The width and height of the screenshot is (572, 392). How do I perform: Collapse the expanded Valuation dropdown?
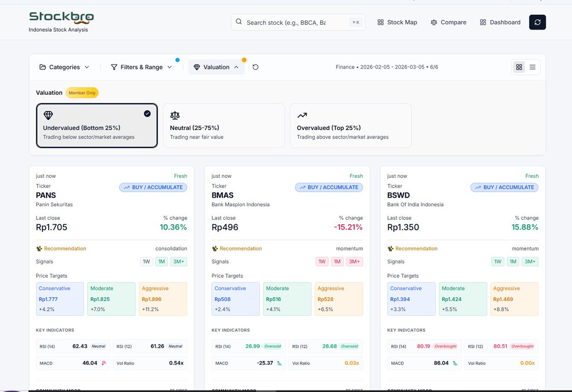coord(216,67)
